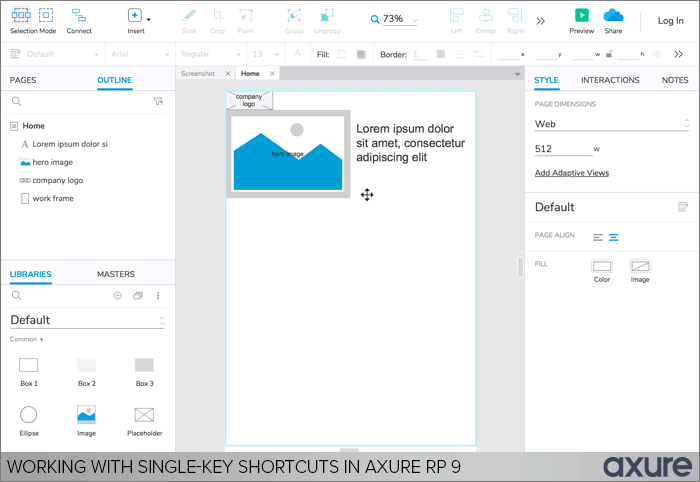Click the Center align icon
The height and width of the screenshot is (482, 700).
[x=486, y=16]
